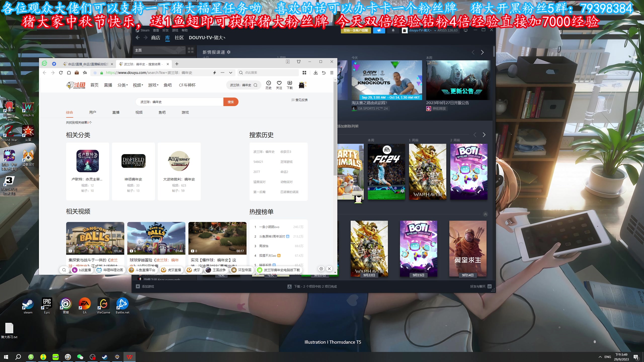Image resolution: width=644 pixels, height=362 pixels.
Task: Click Douyu 下载 download icon
Action: click(x=290, y=85)
